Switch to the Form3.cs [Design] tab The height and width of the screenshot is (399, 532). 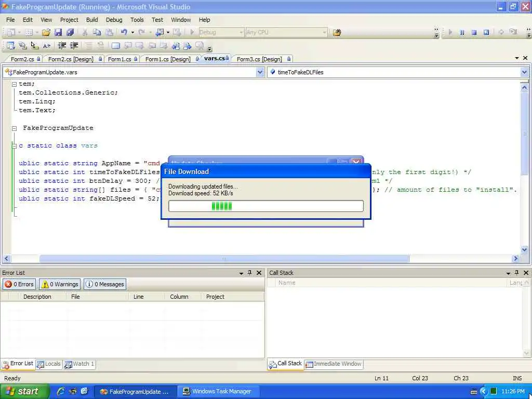tap(262, 59)
